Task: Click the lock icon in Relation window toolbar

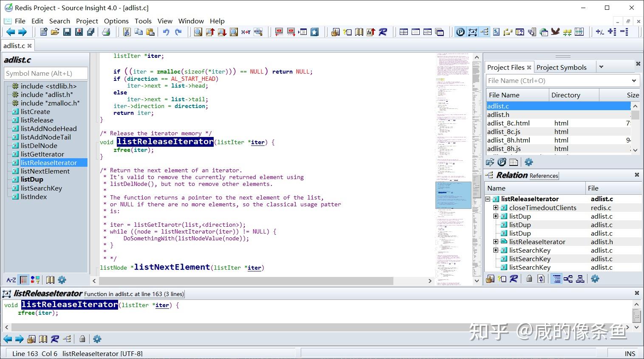Action: click(529, 279)
